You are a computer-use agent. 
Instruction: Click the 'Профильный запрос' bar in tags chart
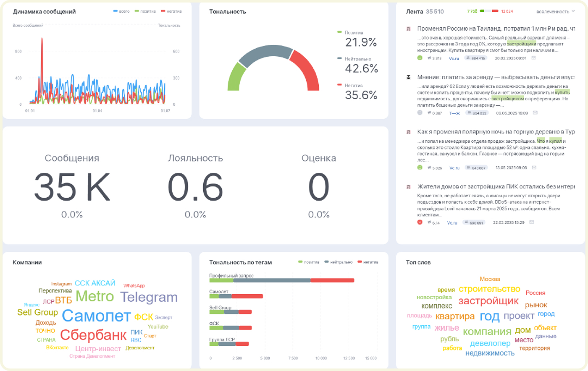282,280
